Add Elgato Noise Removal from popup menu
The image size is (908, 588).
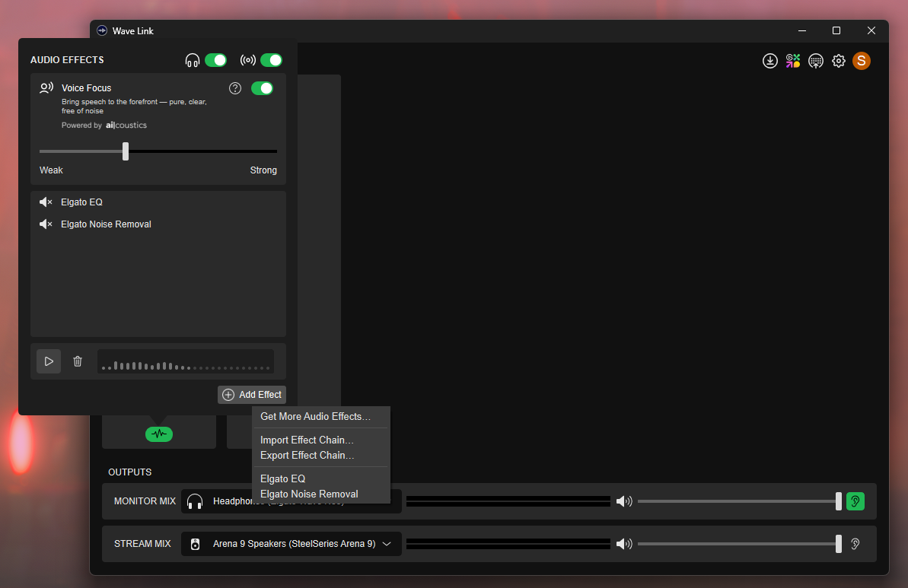pos(309,494)
